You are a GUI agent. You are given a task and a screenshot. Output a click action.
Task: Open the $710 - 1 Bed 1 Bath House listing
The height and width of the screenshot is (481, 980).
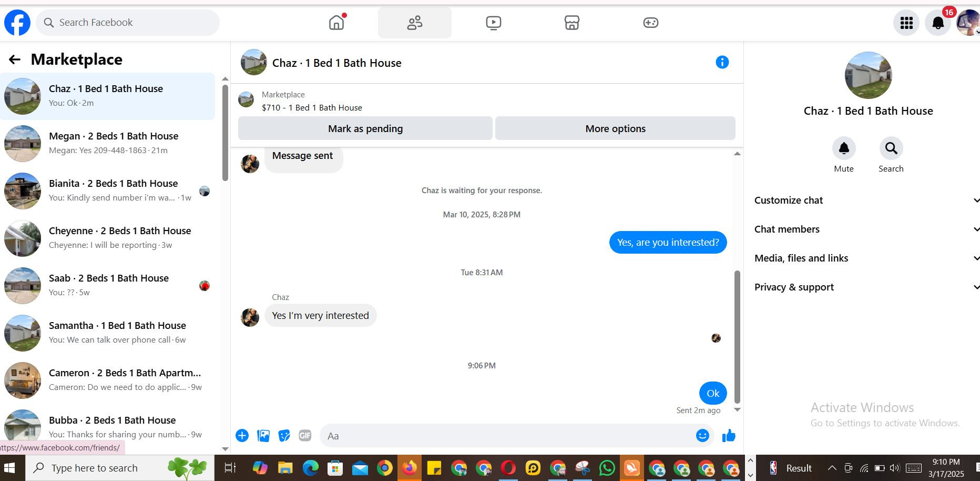(312, 107)
